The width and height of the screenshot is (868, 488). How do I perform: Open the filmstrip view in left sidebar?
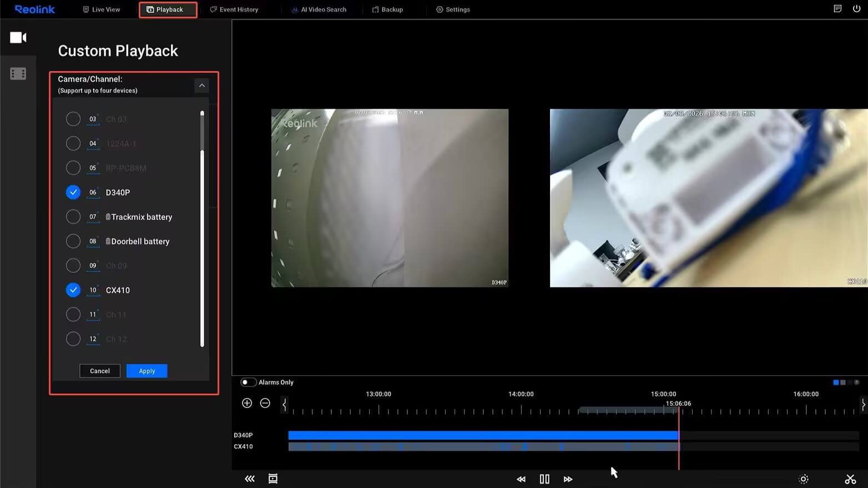(x=18, y=73)
